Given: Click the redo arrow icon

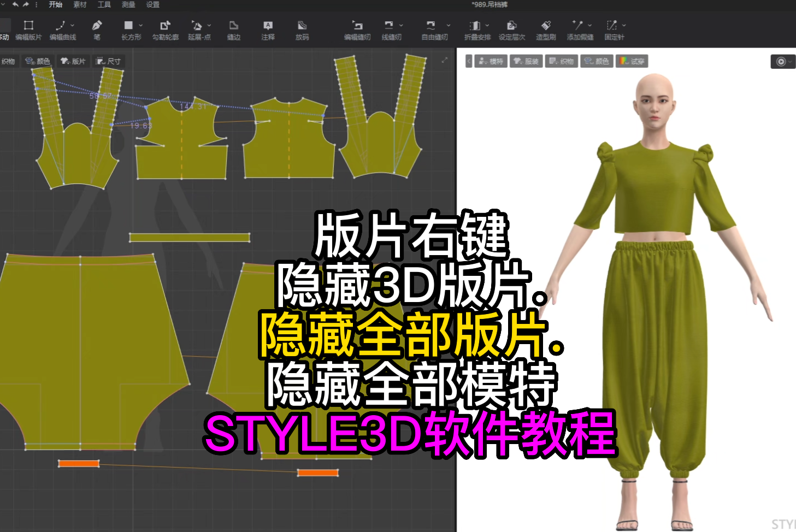Looking at the screenshot, I should point(26,4).
